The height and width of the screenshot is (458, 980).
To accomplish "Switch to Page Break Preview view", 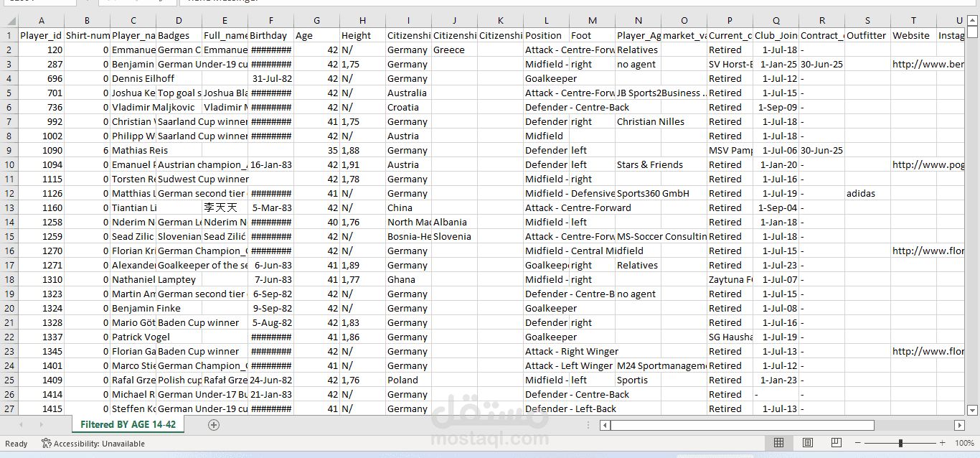I will 836,443.
